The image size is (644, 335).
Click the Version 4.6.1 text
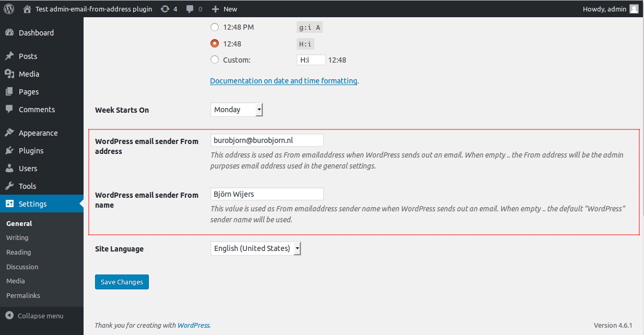[613, 325]
